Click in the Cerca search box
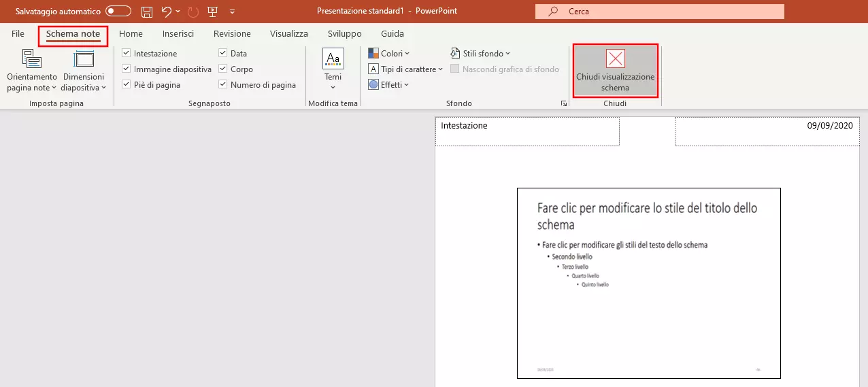The height and width of the screenshot is (387, 868). pyautogui.click(x=660, y=12)
